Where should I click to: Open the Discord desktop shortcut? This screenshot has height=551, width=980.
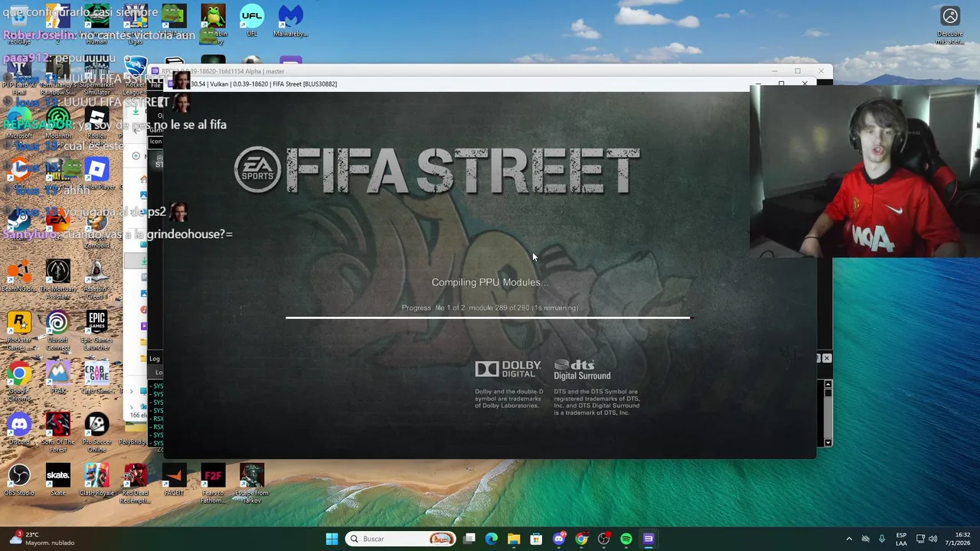coord(19,429)
